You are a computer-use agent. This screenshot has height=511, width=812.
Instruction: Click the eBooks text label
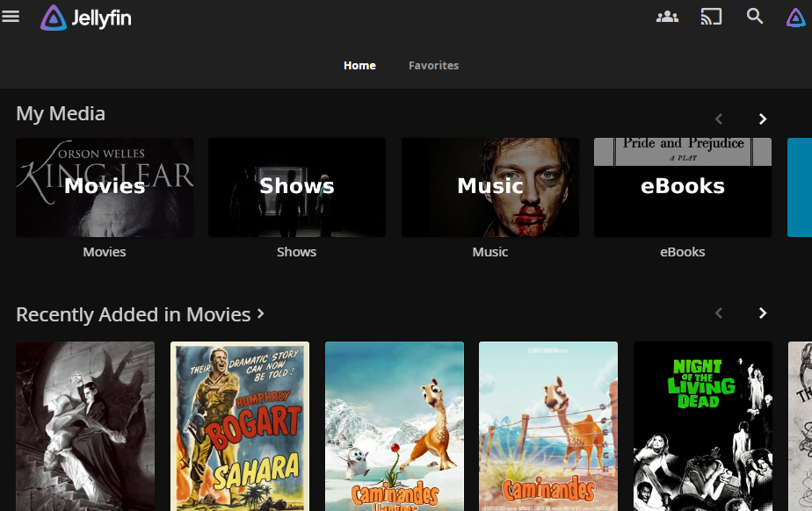tap(682, 252)
